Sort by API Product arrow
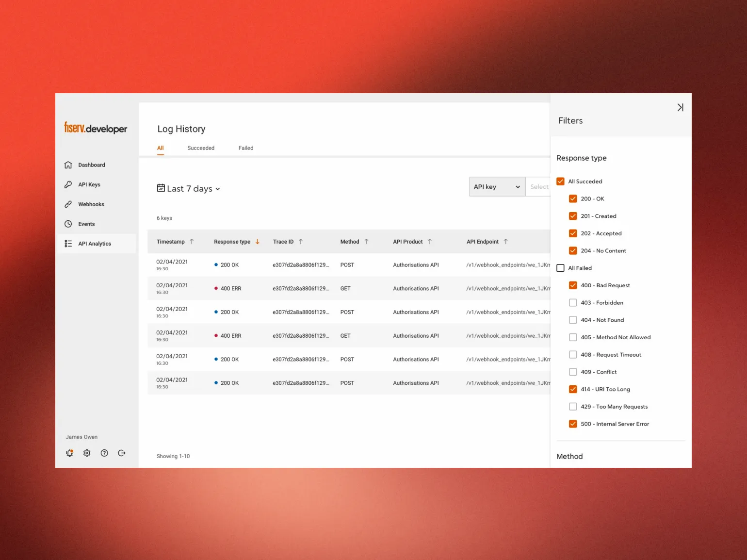 pos(430,241)
